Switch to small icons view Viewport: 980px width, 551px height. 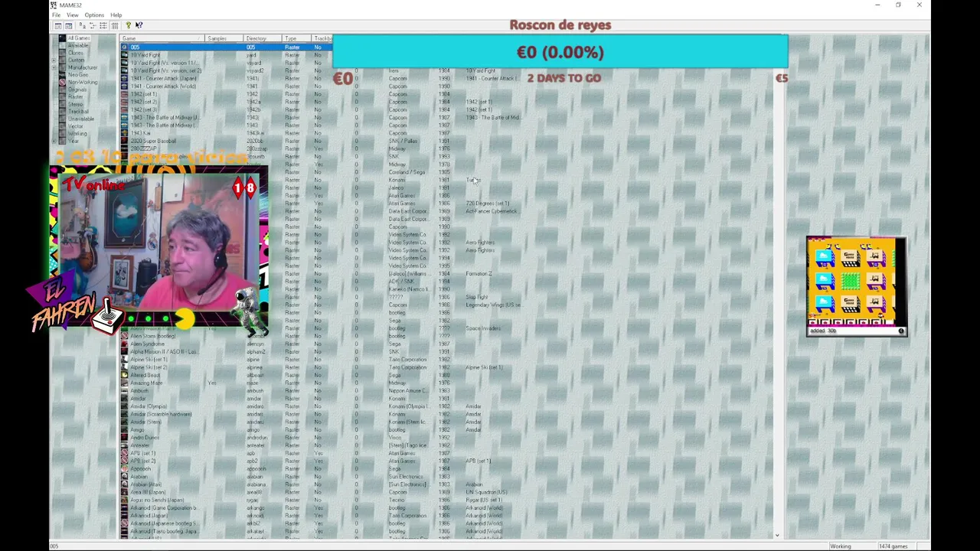[93, 25]
